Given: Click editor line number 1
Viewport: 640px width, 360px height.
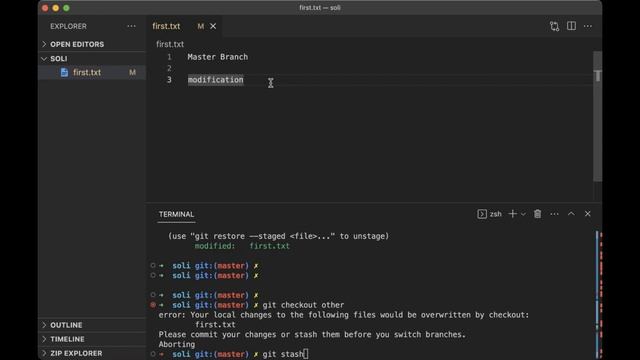Looking at the screenshot, I should (169, 57).
